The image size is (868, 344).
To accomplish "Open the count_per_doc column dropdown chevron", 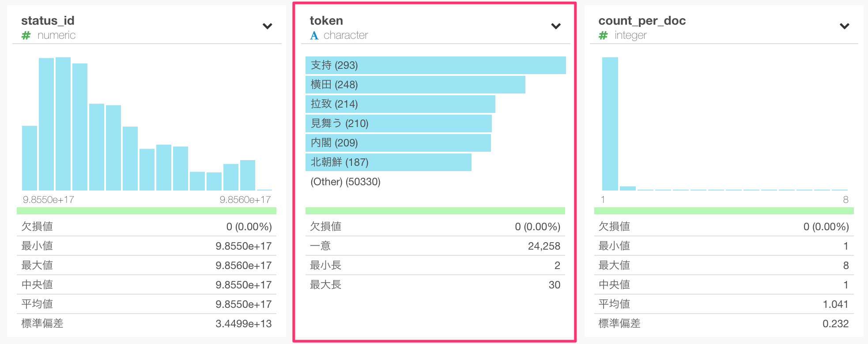I will point(844,26).
